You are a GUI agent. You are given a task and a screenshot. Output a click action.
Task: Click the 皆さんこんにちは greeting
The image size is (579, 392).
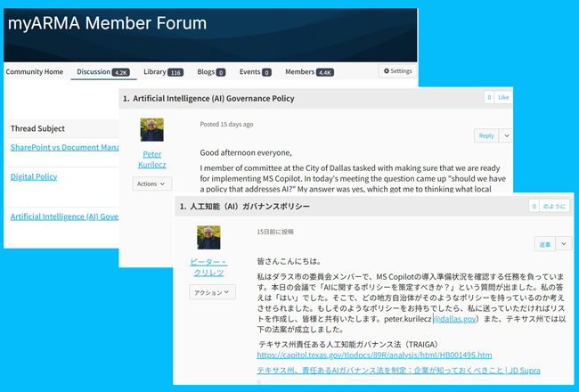coord(289,261)
